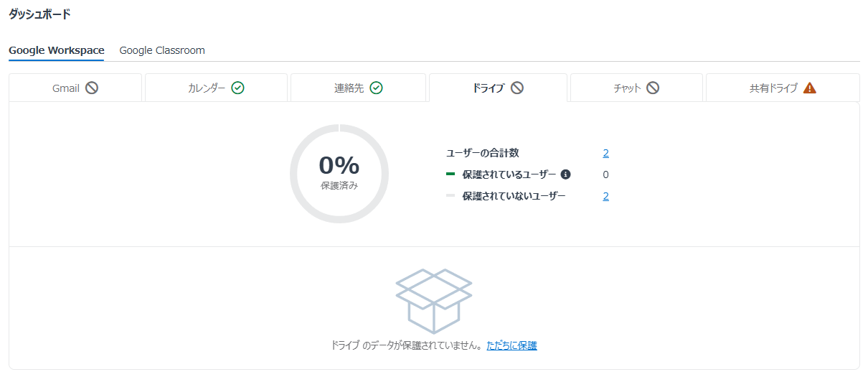Click the Gmail disabled status icon

[x=92, y=88]
